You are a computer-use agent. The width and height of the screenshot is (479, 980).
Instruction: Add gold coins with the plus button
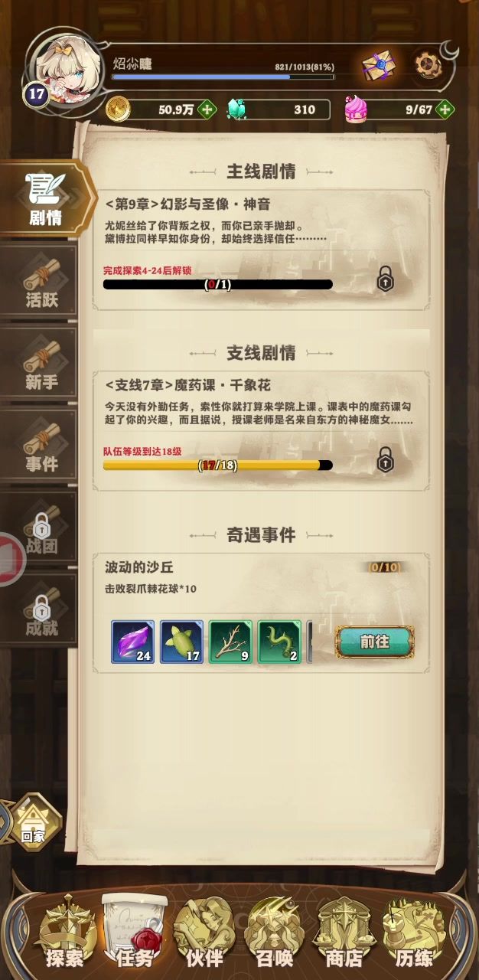(207, 109)
